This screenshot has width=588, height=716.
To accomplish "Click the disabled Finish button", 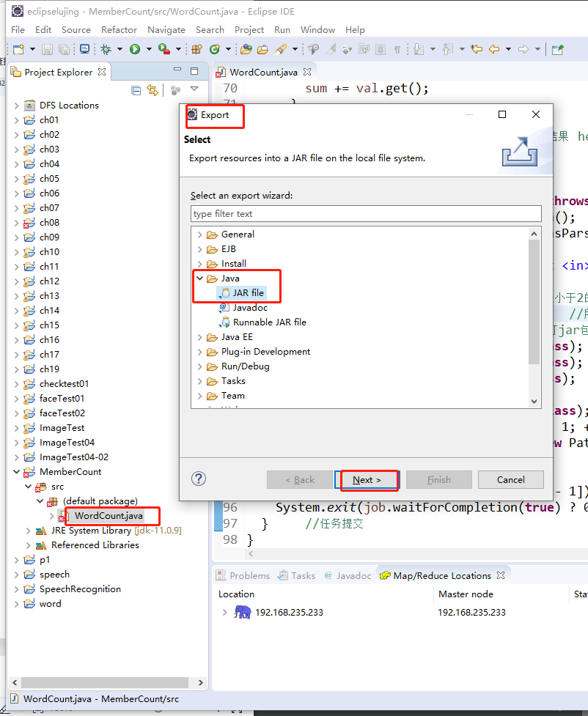I will coord(439,480).
